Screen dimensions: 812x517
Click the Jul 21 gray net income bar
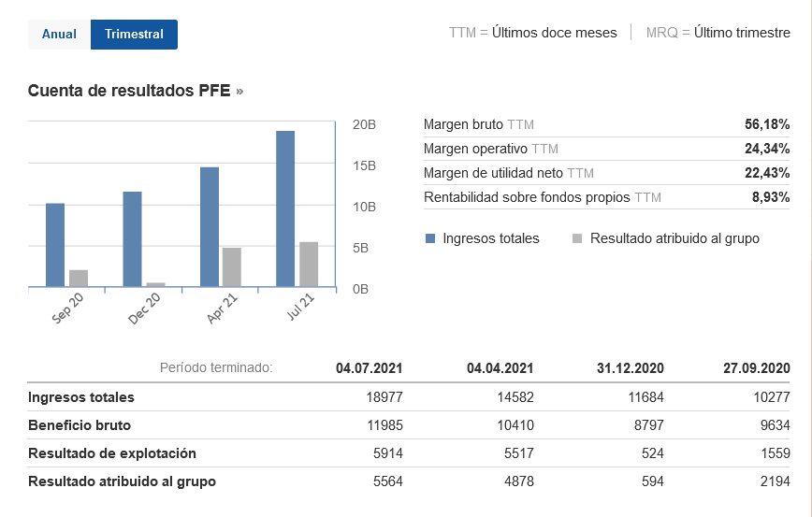click(x=309, y=265)
